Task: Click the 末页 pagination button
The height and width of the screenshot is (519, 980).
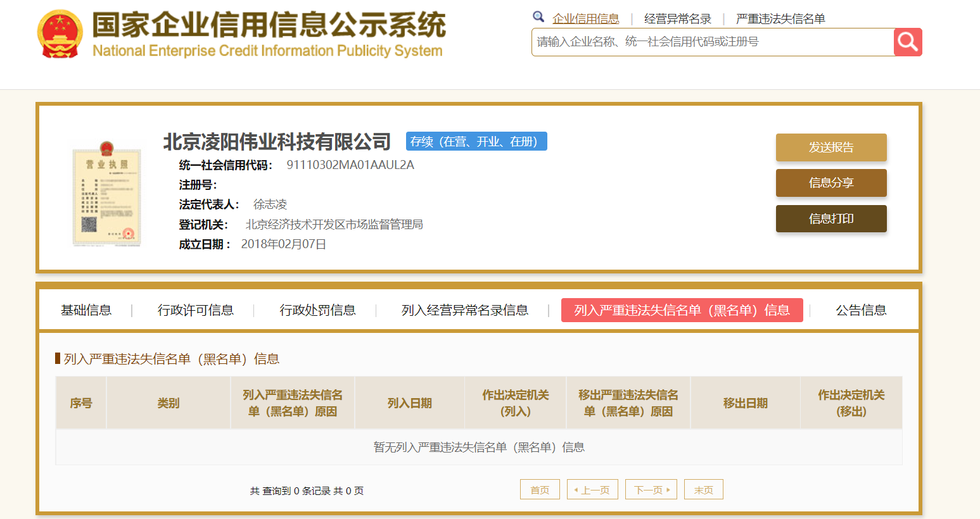Action: [704, 489]
